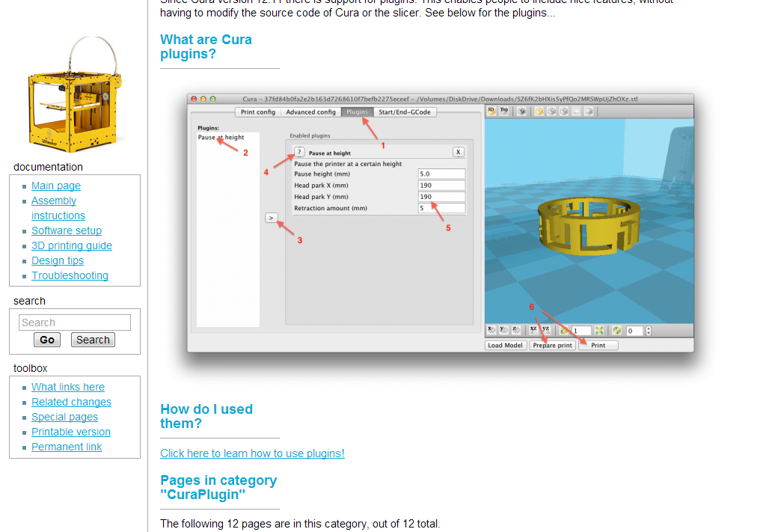The width and height of the screenshot is (772, 532).
Task: Click the wiki Search input field
Action: pyautogui.click(x=75, y=322)
